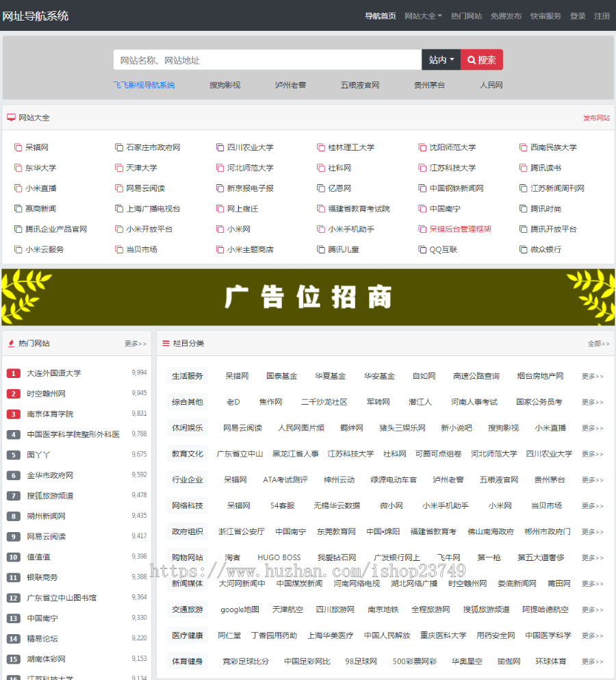
Task: Open 浙江省公安厅 in the 政府组织 row
Action: coord(242,531)
